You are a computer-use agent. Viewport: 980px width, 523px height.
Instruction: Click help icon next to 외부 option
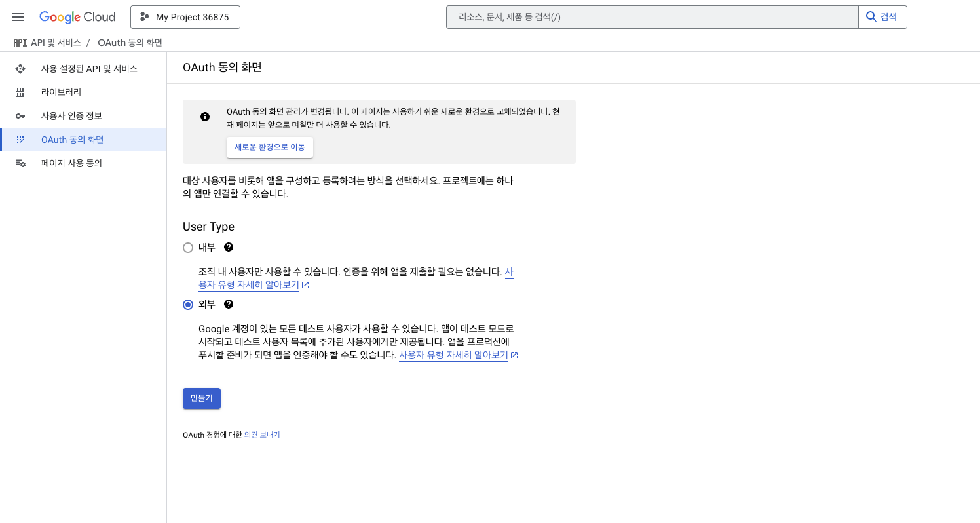[x=229, y=304]
